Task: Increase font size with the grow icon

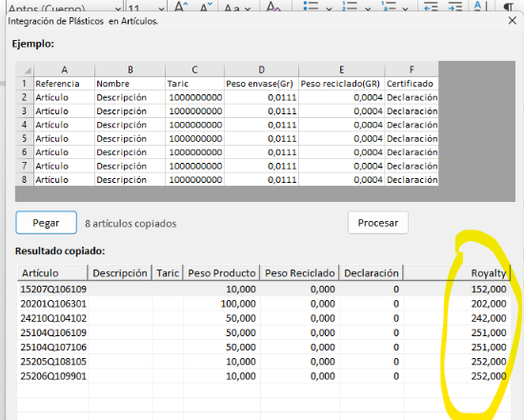Action: click(x=182, y=6)
